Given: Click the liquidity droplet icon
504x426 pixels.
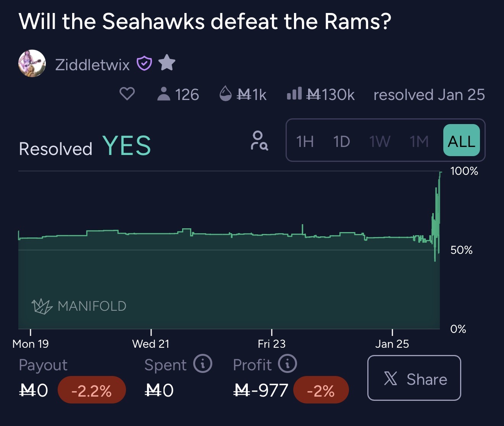Looking at the screenshot, I should pos(226,94).
